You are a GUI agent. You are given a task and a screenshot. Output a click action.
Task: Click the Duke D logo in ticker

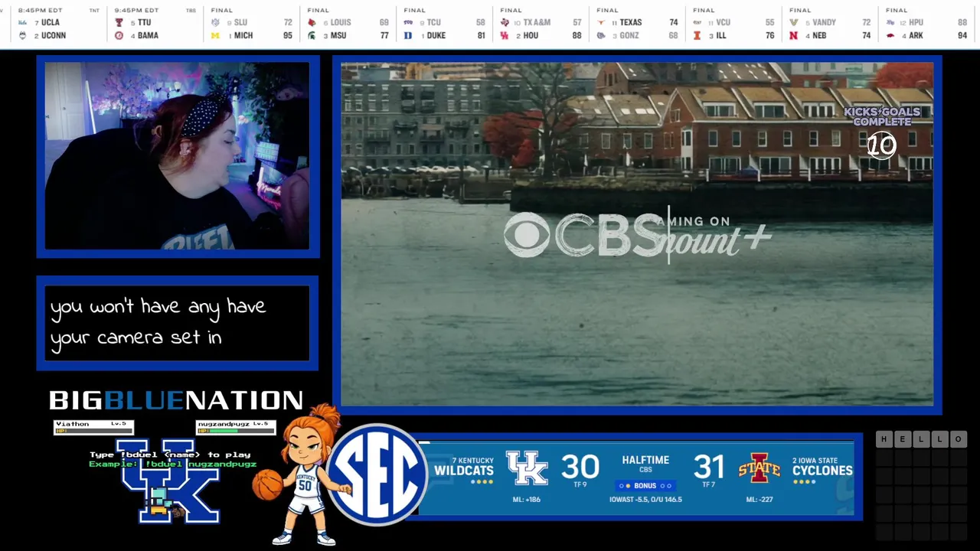click(408, 36)
